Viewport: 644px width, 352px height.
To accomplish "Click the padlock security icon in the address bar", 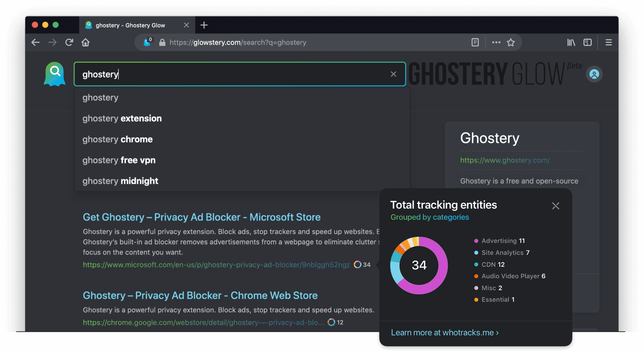I will (162, 42).
